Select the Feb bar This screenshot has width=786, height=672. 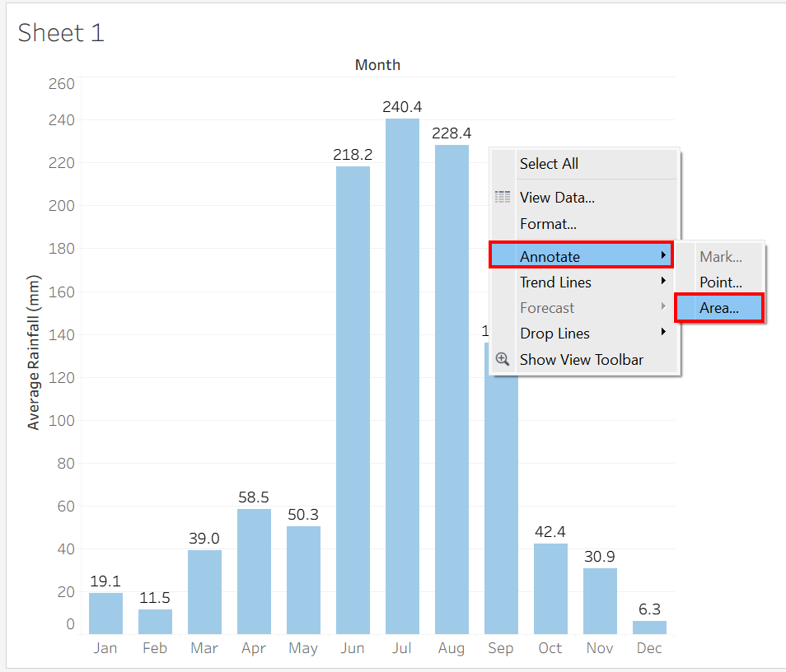click(155, 622)
